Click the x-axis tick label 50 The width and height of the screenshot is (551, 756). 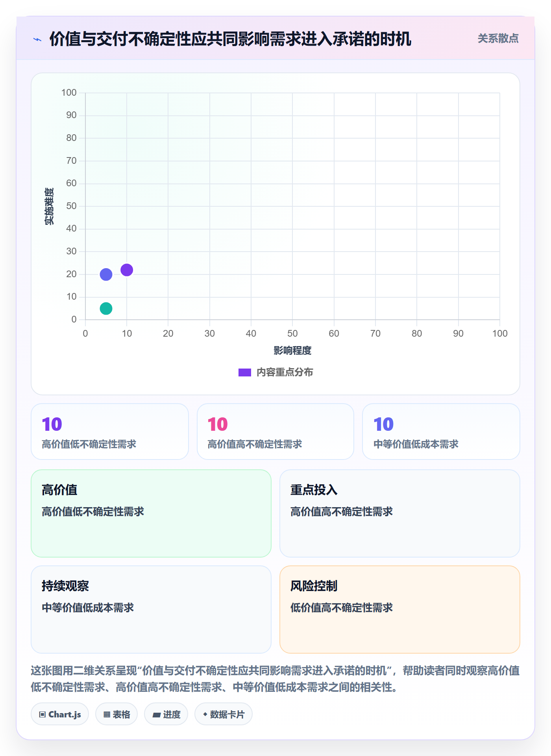(x=292, y=334)
